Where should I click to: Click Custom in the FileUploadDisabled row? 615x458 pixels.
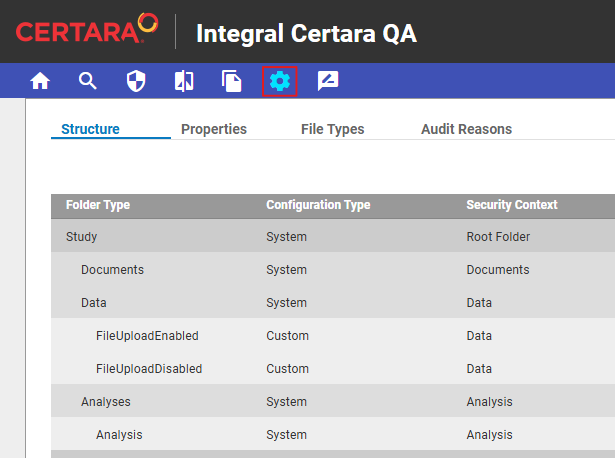click(287, 368)
